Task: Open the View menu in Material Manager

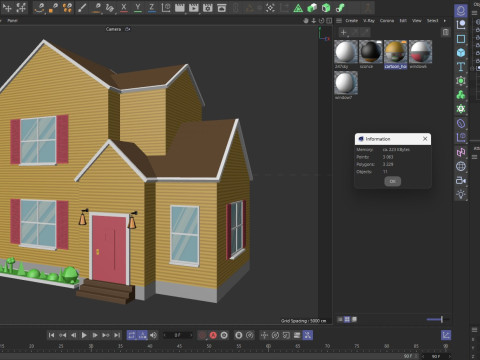Action: [x=417, y=21]
